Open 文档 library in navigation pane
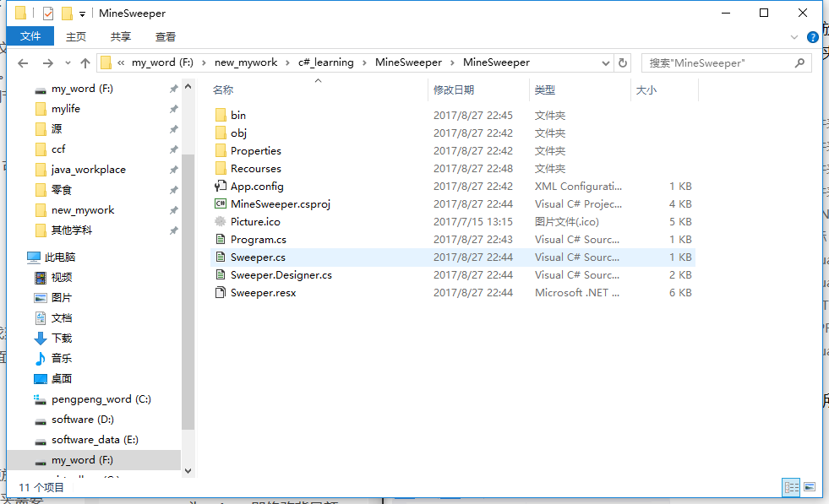829x504 pixels. 62,318
